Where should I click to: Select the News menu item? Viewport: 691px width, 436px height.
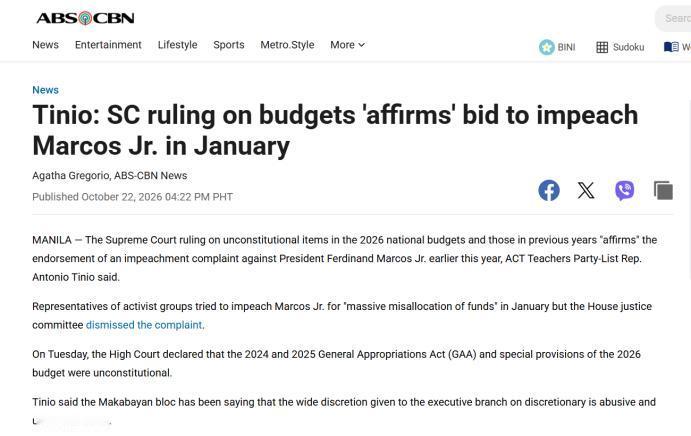point(45,45)
